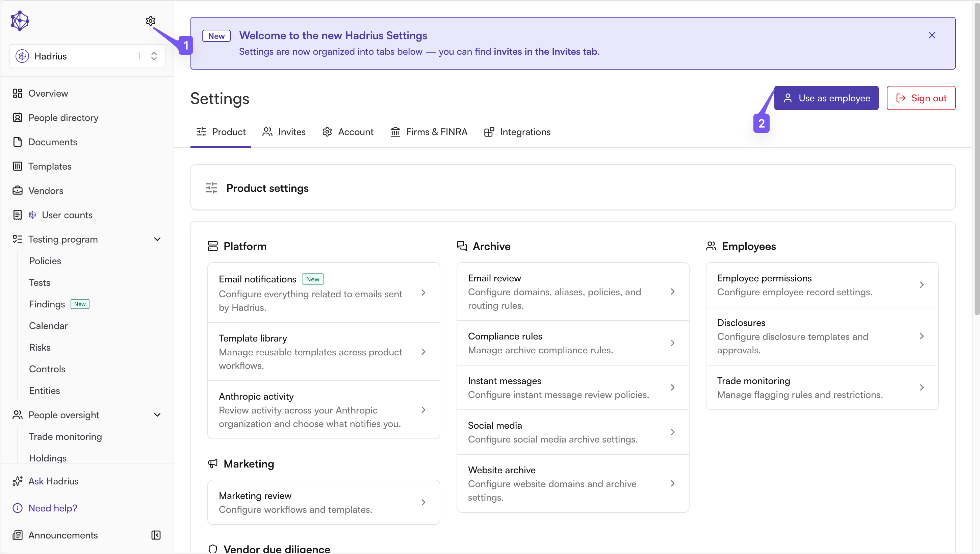The image size is (980, 554).
Task: Click the Hadrius logo icon
Action: click(20, 21)
